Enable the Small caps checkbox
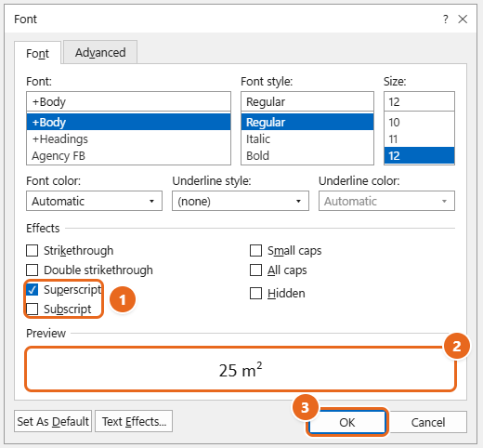This screenshot has width=483, height=448. point(255,251)
